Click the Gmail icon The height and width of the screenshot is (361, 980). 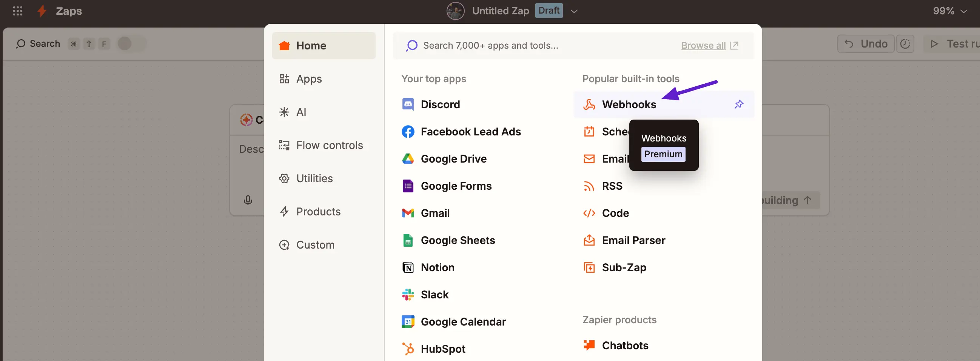click(408, 213)
